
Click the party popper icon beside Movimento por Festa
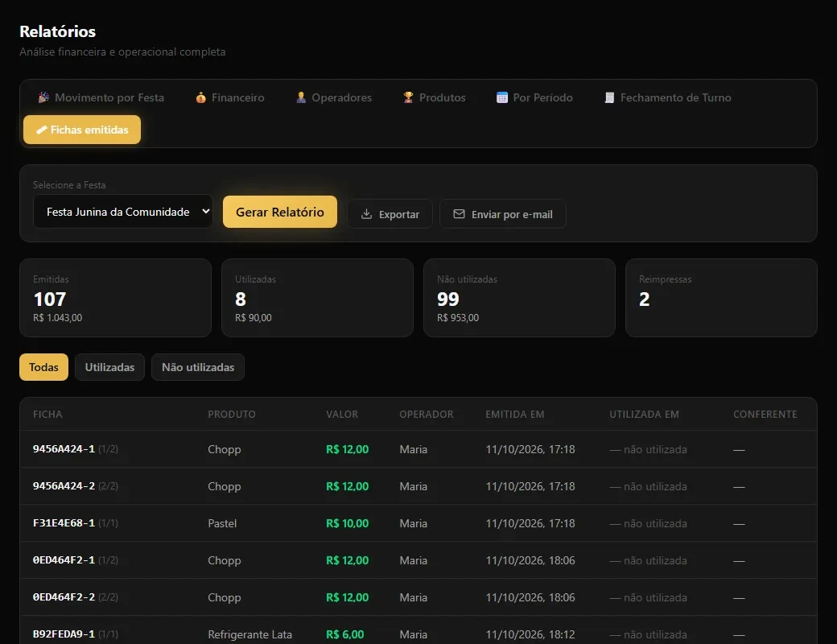point(43,97)
